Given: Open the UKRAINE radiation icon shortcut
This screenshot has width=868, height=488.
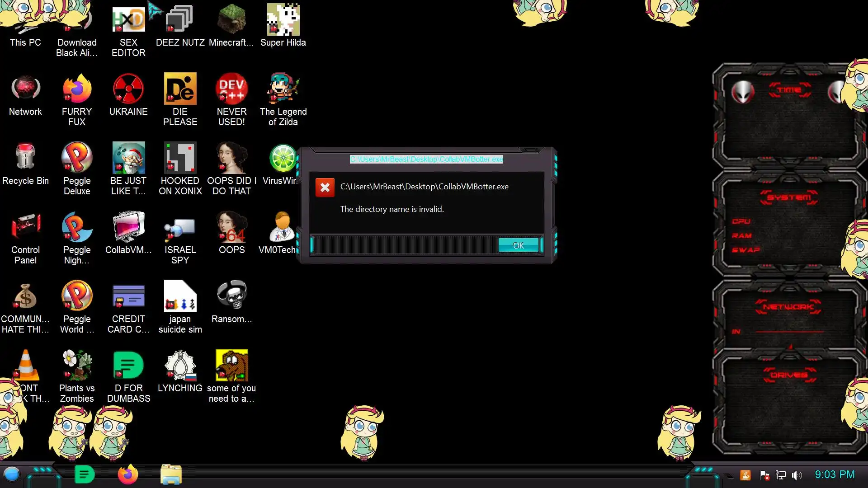Looking at the screenshot, I should point(128,89).
